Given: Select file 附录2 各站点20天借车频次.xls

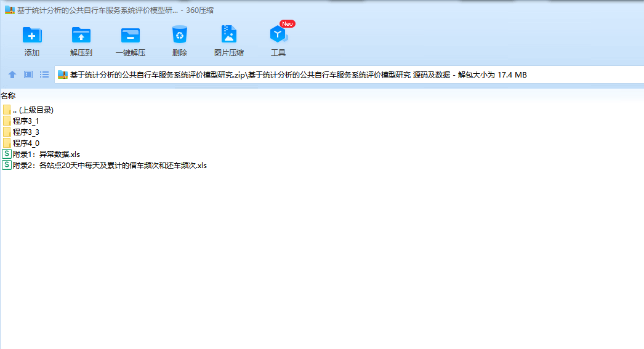Looking at the screenshot, I should click(104, 166).
